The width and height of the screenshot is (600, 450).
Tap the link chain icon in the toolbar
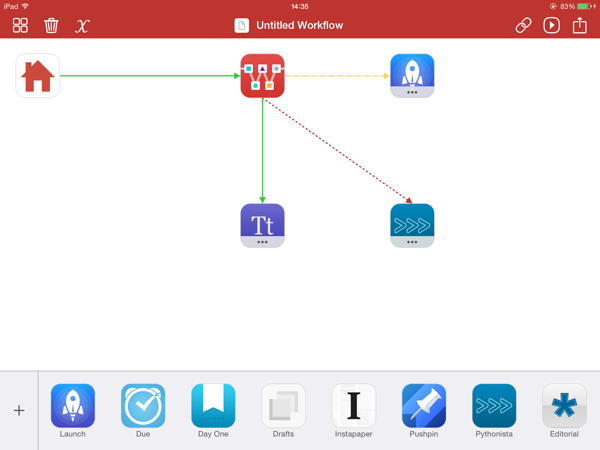(x=523, y=26)
